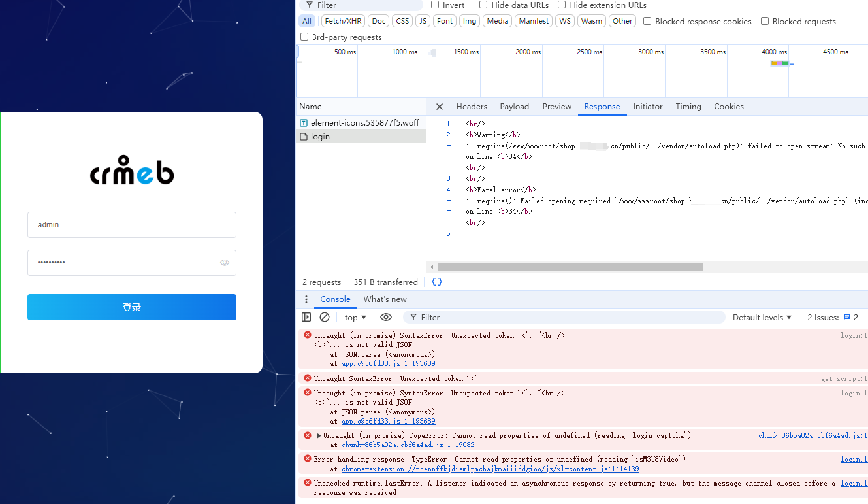The image size is (868, 504).
Task: Check Hide data URLs
Action: coord(483,5)
